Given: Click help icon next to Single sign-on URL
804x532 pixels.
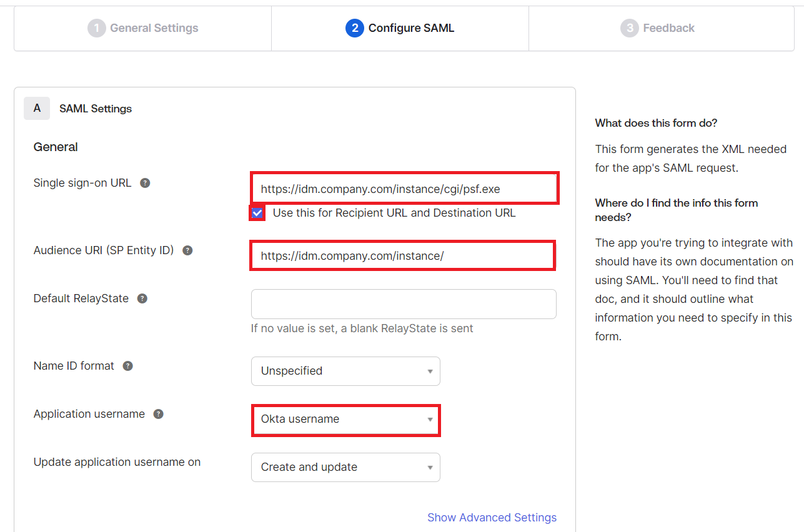Looking at the screenshot, I should point(145,183).
